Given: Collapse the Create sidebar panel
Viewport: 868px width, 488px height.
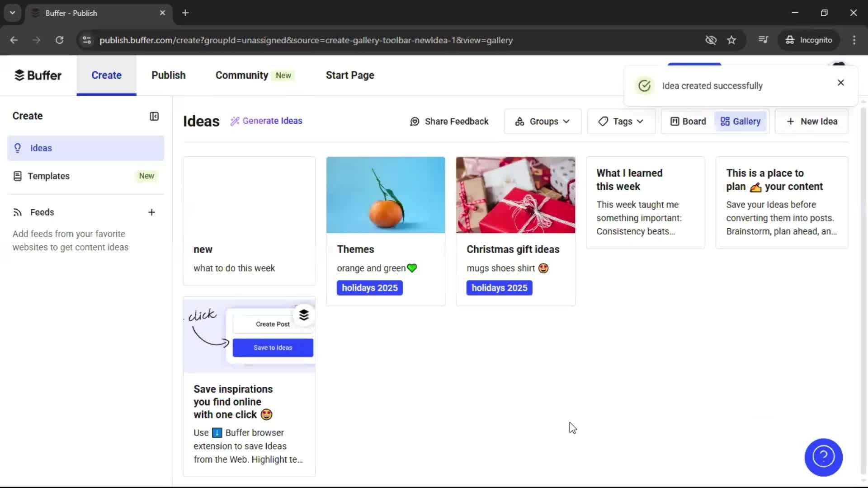Looking at the screenshot, I should (x=154, y=116).
